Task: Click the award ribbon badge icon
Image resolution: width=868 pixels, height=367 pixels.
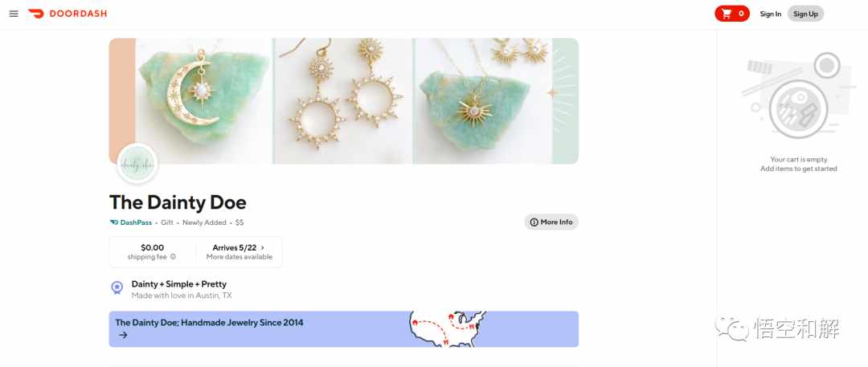Action: coord(117,287)
